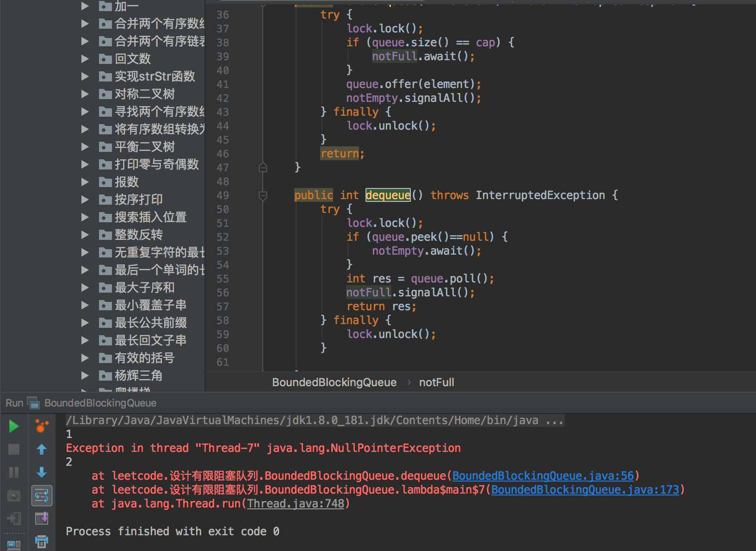The width and height of the screenshot is (756, 551).
Task: Click the orange dots icon in the Run toolbar
Action: 42,426
